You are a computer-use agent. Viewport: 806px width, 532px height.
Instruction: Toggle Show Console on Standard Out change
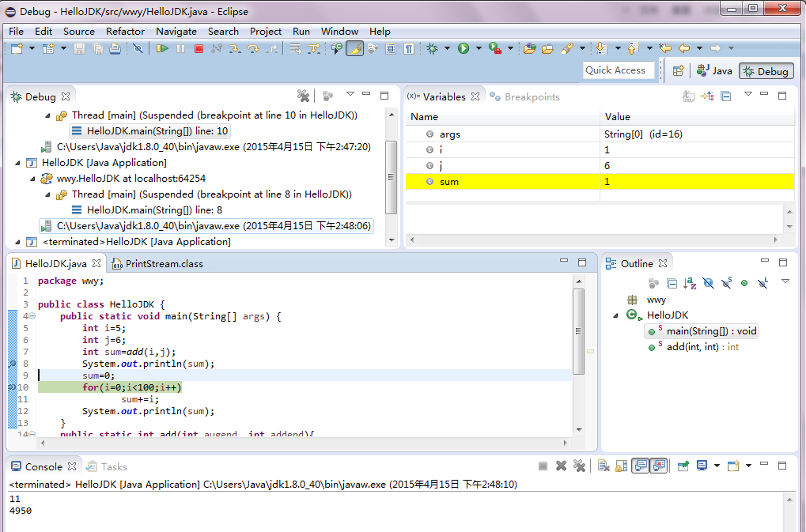coord(641,466)
